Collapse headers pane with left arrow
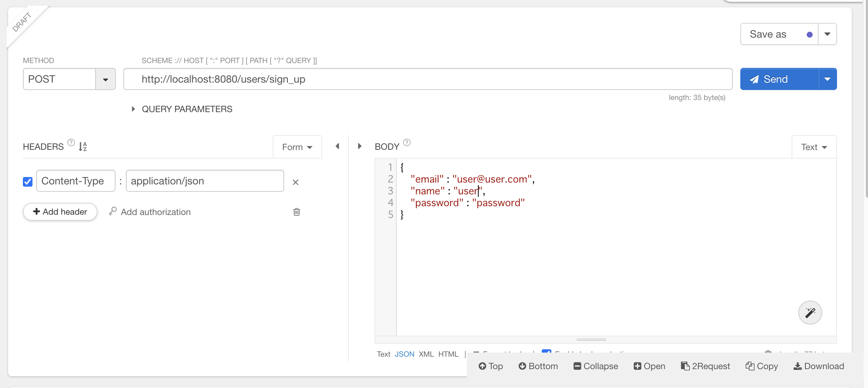 pos(337,146)
